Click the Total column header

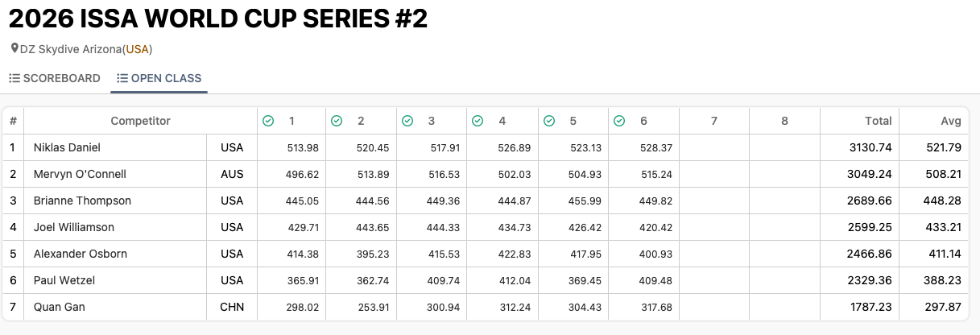[x=878, y=121]
